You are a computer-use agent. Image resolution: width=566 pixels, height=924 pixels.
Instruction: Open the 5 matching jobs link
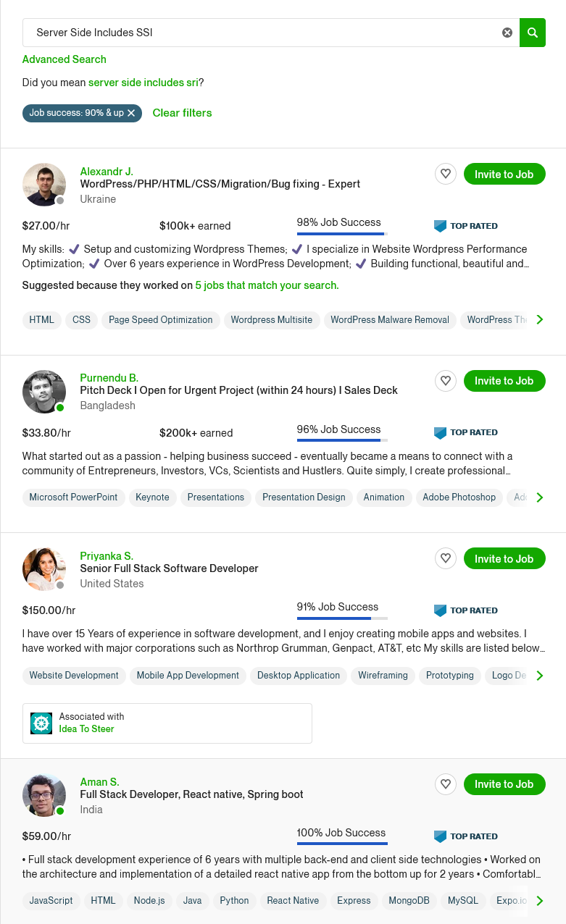point(266,285)
